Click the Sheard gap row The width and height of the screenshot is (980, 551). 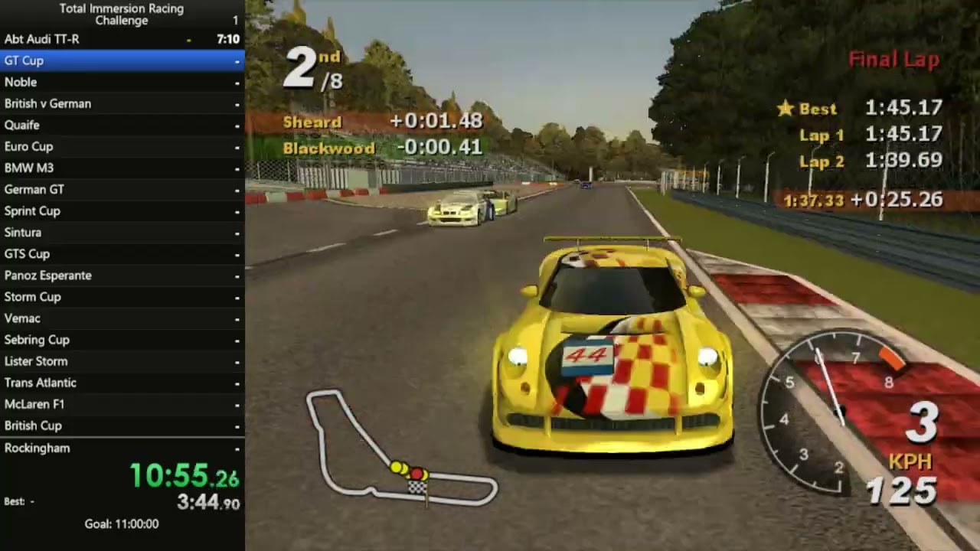pyautogui.click(x=383, y=122)
